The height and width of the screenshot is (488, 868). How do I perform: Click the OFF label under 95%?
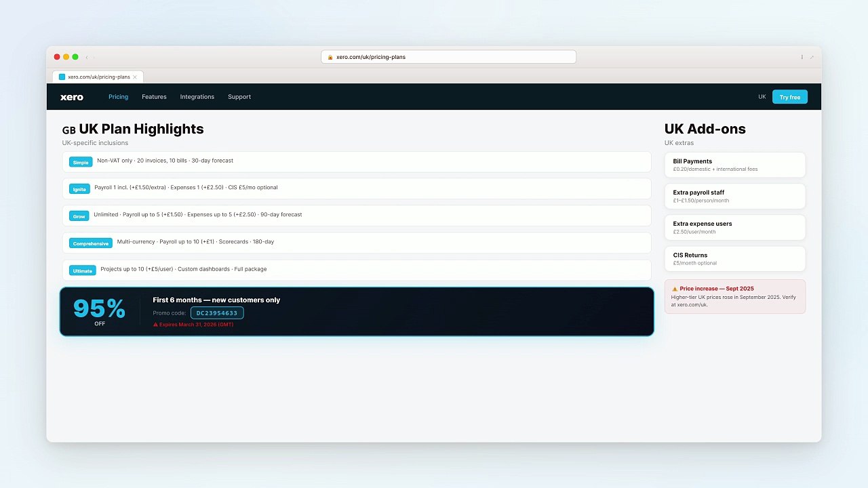coord(100,324)
